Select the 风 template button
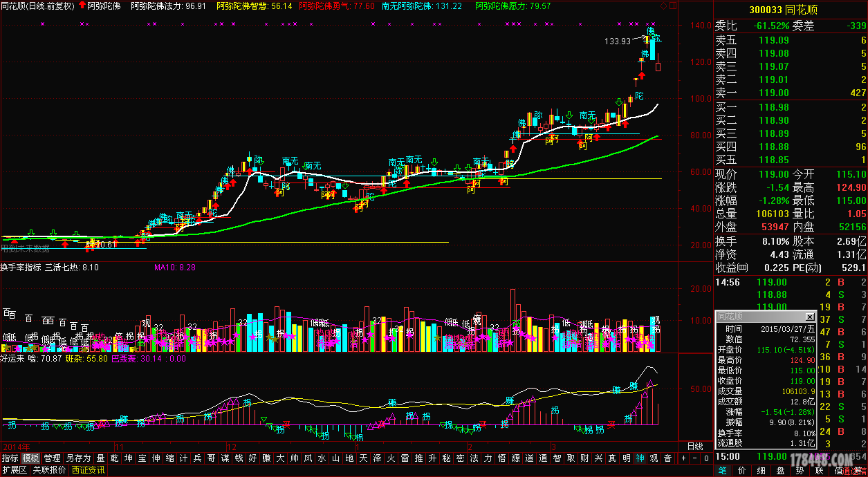The image size is (868, 477). (x=308, y=458)
